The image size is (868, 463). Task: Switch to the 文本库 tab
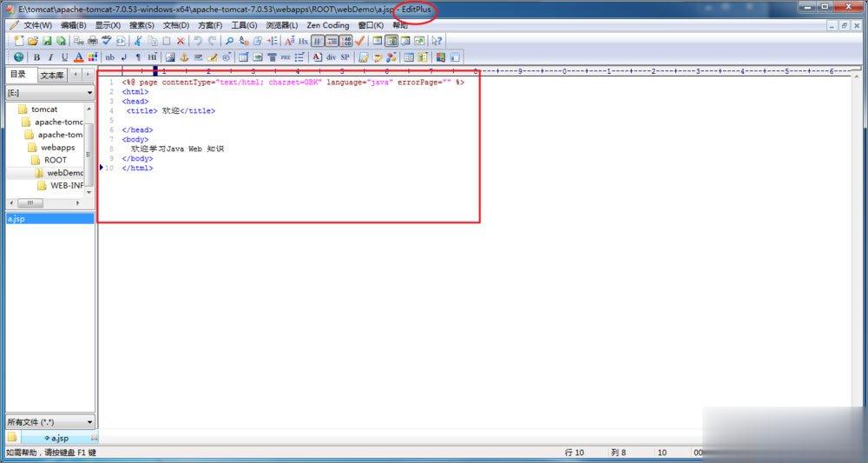pos(52,76)
